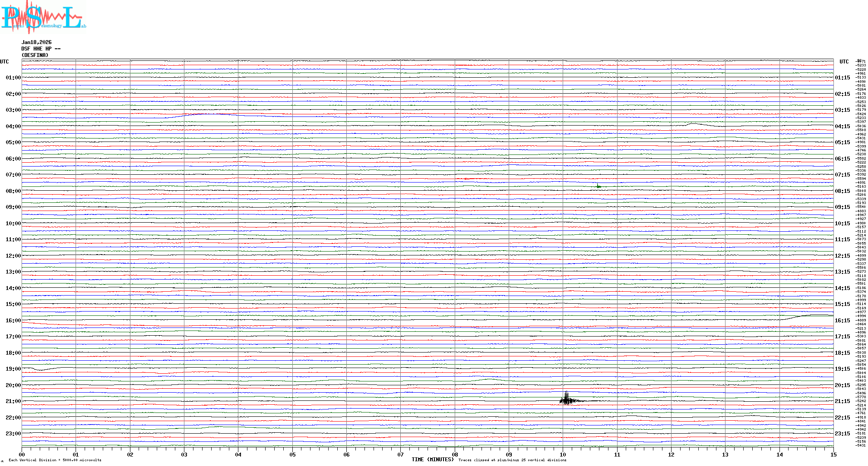Click the minute 15 tick label on bottom axis
This screenshot has height=466, width=868.
click(833, 454)
